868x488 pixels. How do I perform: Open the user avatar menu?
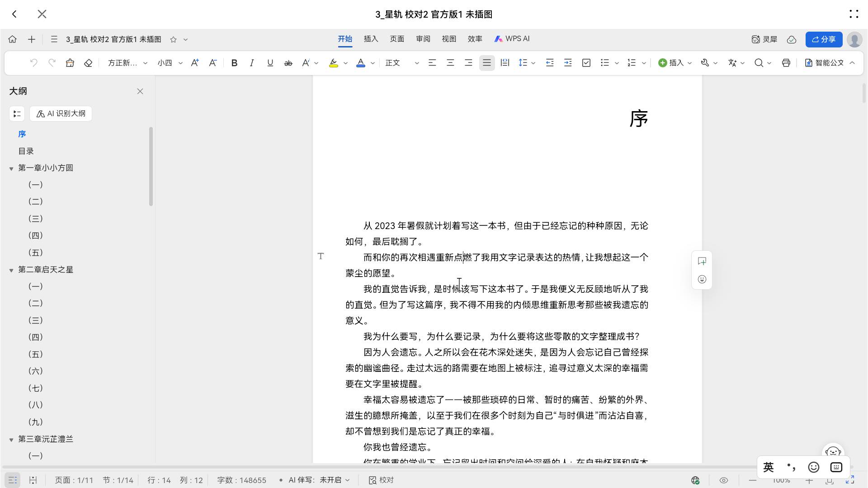(854, 39)
